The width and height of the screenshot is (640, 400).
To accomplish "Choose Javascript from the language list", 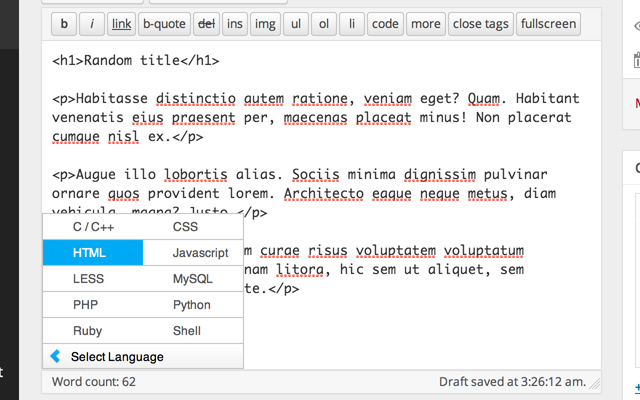I will pos(200,253).
